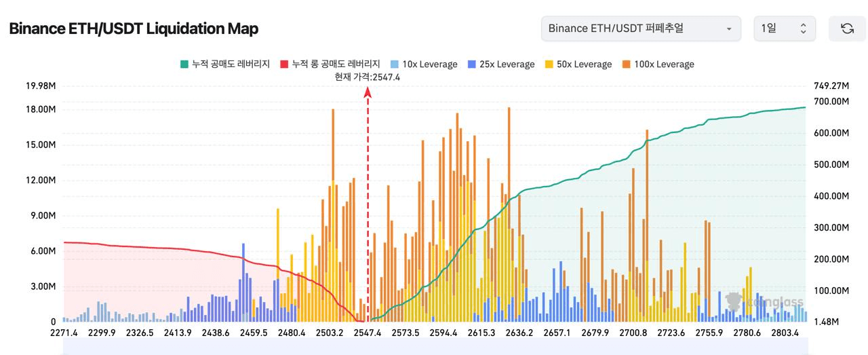Click the orange 100x Leverage legend swatch
868x355 pixels.
pos(627,64)
